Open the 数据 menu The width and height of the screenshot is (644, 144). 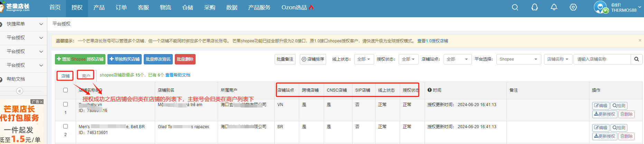(232, 7)
